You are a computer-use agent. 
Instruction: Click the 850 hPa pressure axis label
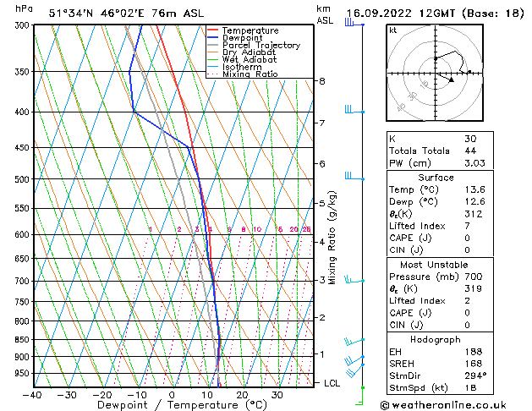(22, 339)
